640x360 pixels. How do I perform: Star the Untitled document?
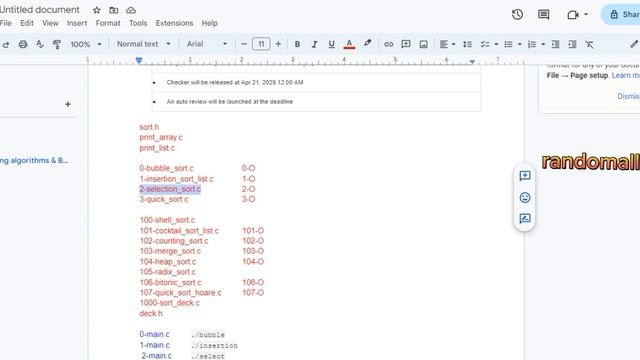point(96,10)
